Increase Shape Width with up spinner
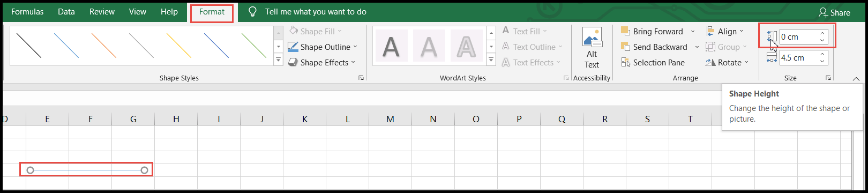 (822, 54)
